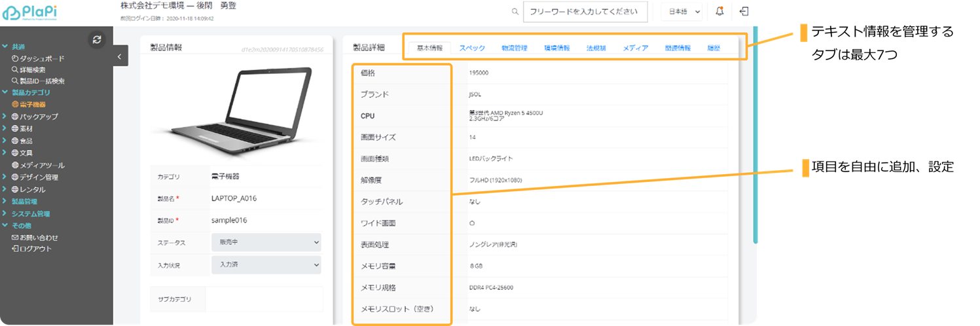The image size is (980, 326).
Task: Switch to the スペック tab
Action: 472,48
